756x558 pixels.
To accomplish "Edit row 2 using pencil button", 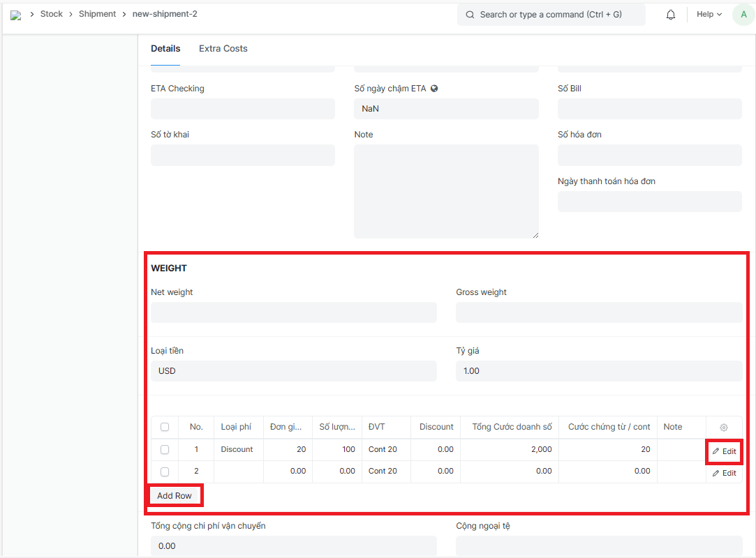I will 724,473.
